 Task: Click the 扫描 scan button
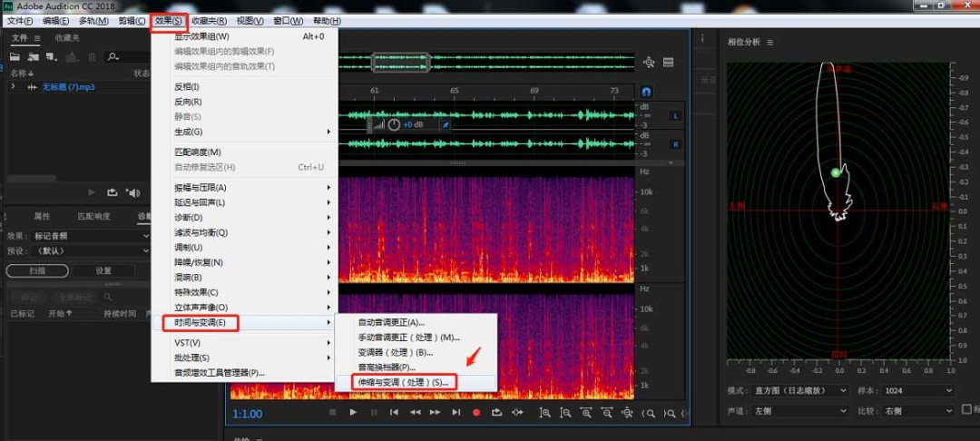point(35,270)
